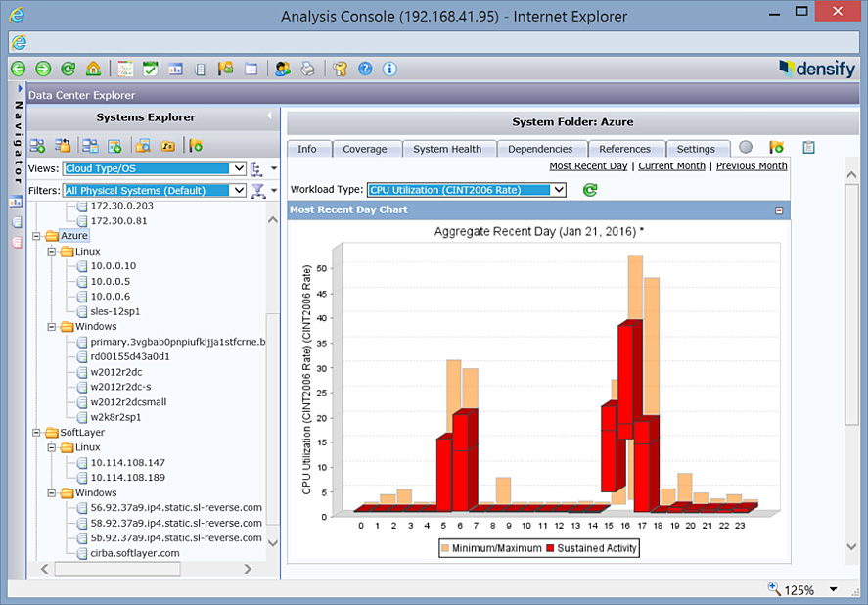Click the pink server icon in Navigator sidebar
Image resolution: width=868 pixels, height=605 pixels.
[x=17, y=242]
